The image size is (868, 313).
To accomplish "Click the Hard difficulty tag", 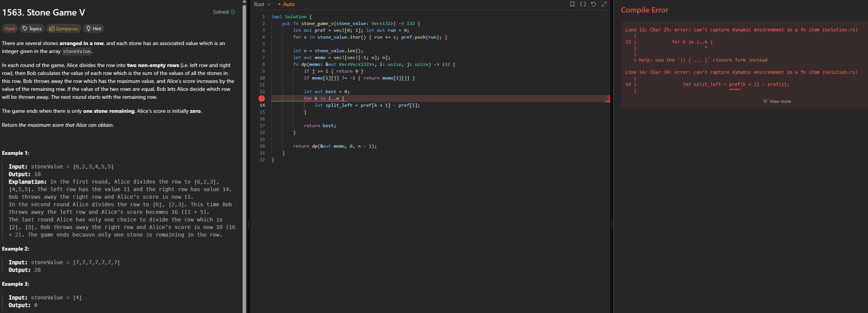I will coord(10,28).
